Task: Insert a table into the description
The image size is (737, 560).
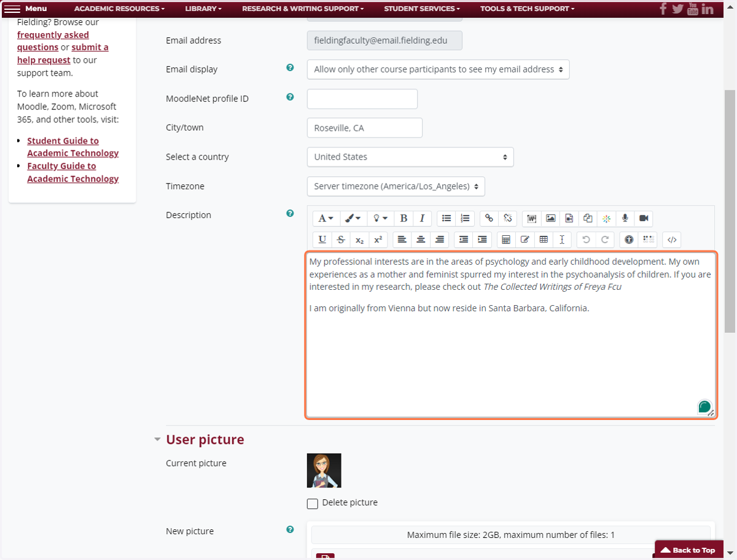Action: [x=544, y=240]
